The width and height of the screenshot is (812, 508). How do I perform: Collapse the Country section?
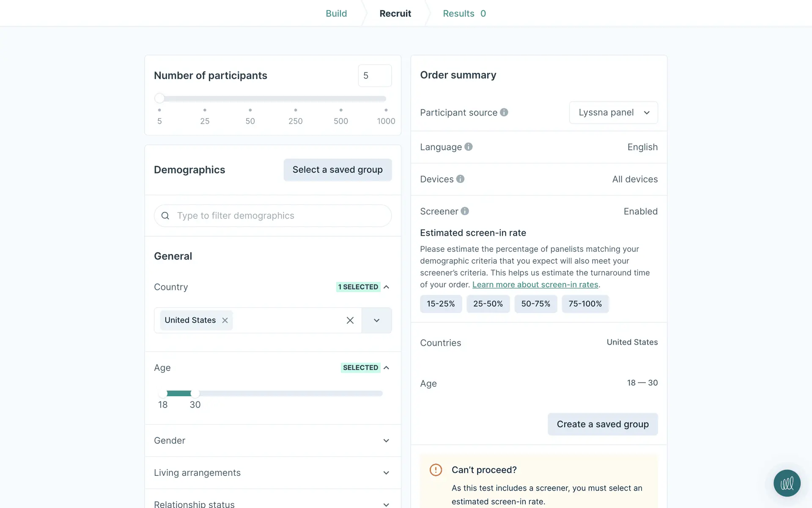(386, 287)
